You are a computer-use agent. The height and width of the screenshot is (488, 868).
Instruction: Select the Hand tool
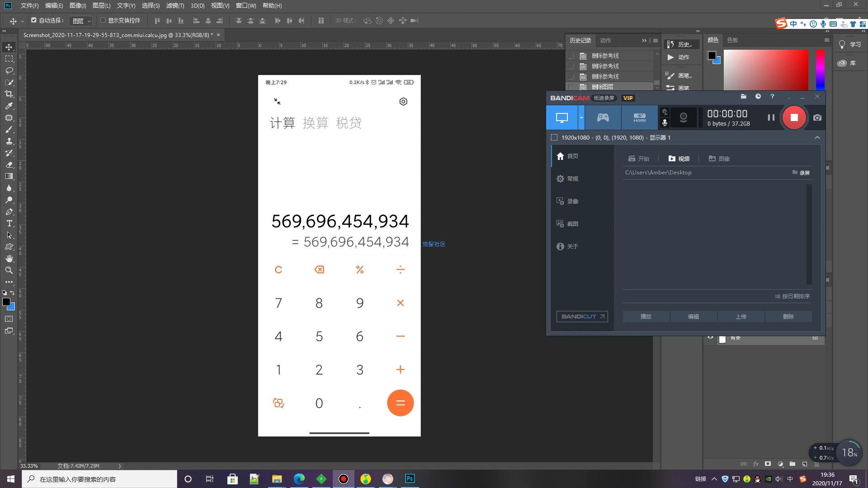[x=9, y=258]
